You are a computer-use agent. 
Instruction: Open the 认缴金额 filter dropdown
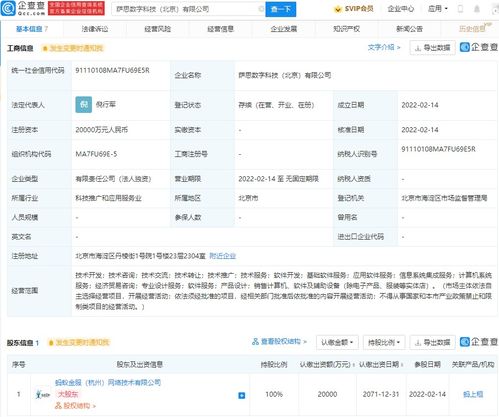tap(337, 342)
